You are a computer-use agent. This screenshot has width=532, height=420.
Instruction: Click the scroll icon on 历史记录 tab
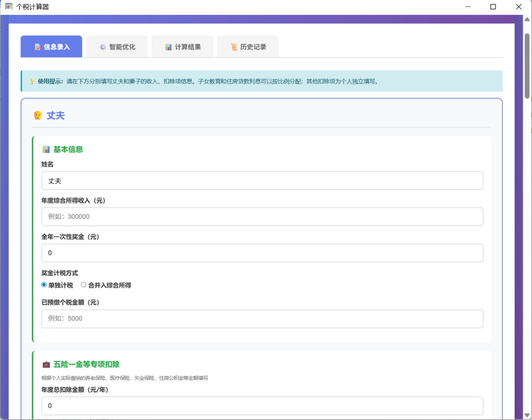click(234, 47)
